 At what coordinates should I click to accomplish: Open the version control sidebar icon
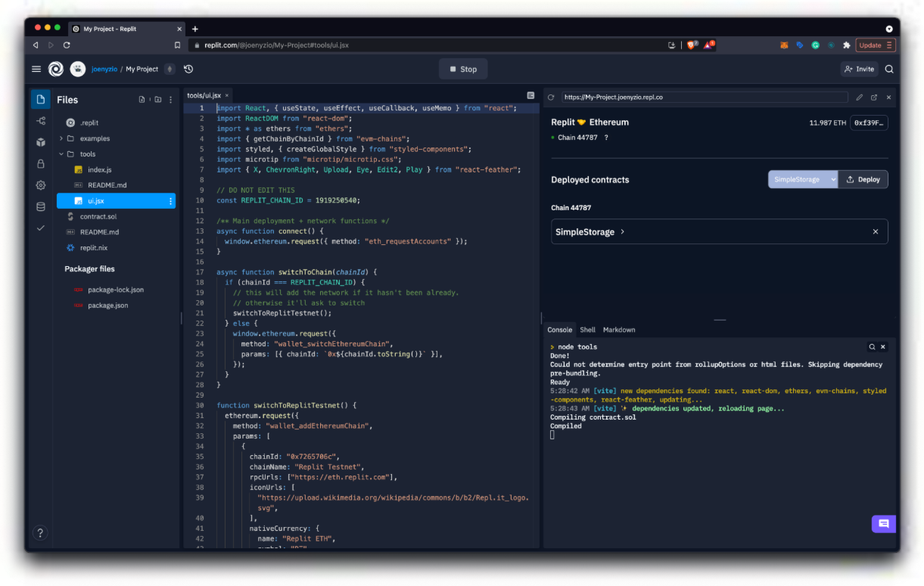tap(41, 121)
